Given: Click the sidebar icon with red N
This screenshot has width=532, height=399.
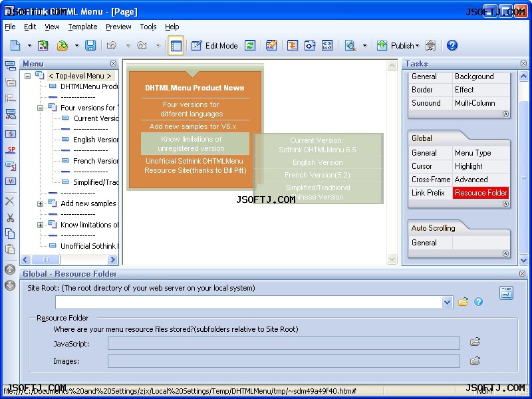Looking at the screenshot, I should coord(11,114).
